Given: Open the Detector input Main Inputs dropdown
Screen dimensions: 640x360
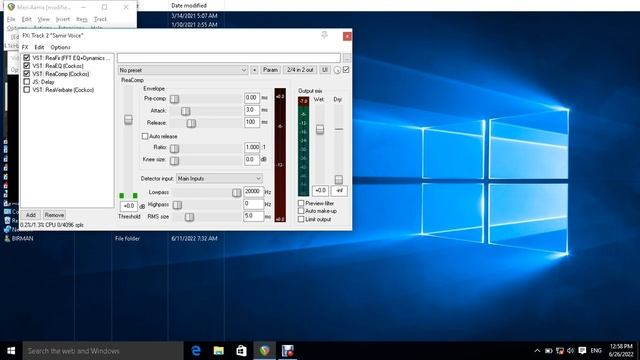Looking at the screenshot, I should (x=219, y=178).
